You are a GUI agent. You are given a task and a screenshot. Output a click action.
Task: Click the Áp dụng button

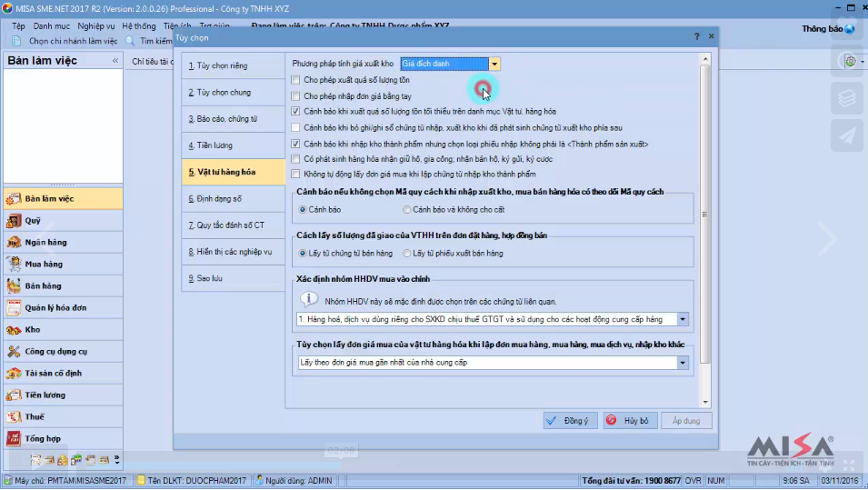click(686, 421)
